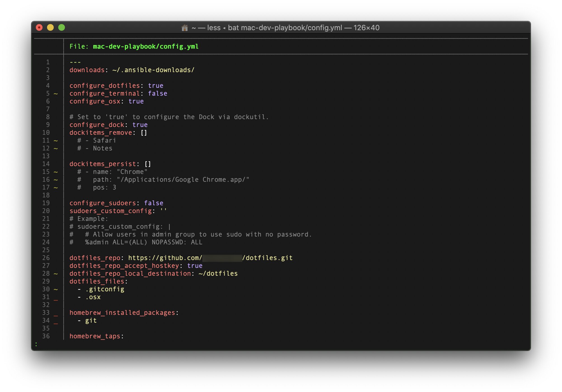
Task: Click the file header 'mac-dev-playbook/config.yml'
Action: (x=146, y=46)
